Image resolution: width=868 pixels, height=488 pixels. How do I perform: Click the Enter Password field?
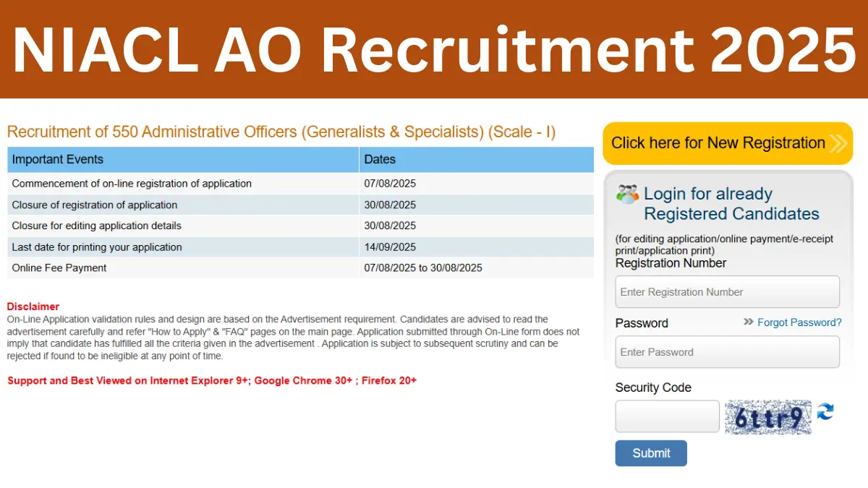click(727, 352)
